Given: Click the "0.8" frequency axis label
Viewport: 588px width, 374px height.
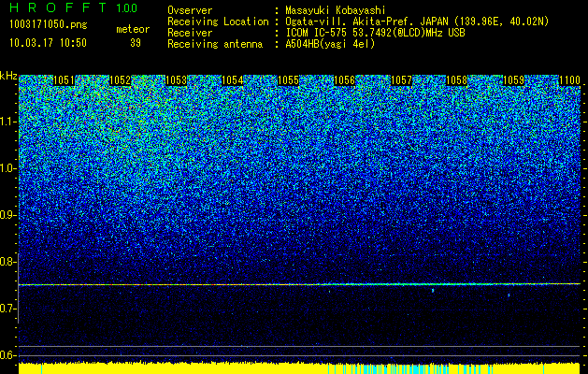Looking at the screenshot, I should (x=8, y=262).
